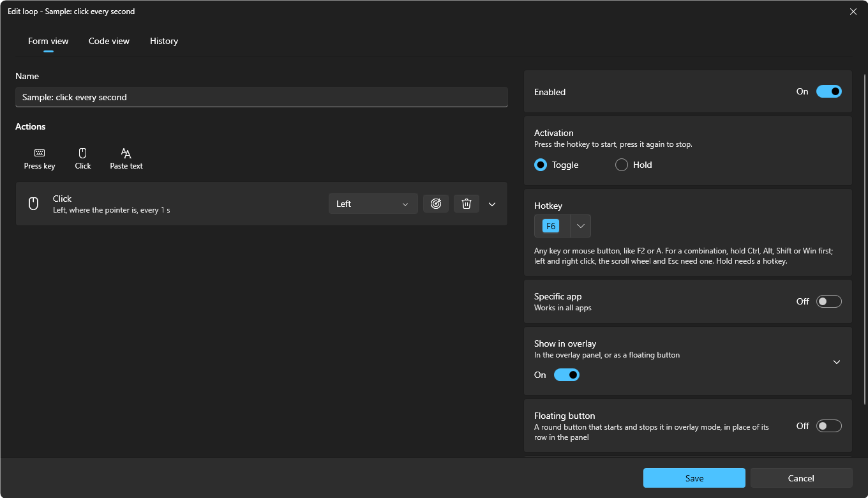This screenshot has height=498, width=868.
Task: Pick click target with the crosshair icon
Action: pos(436,204)
